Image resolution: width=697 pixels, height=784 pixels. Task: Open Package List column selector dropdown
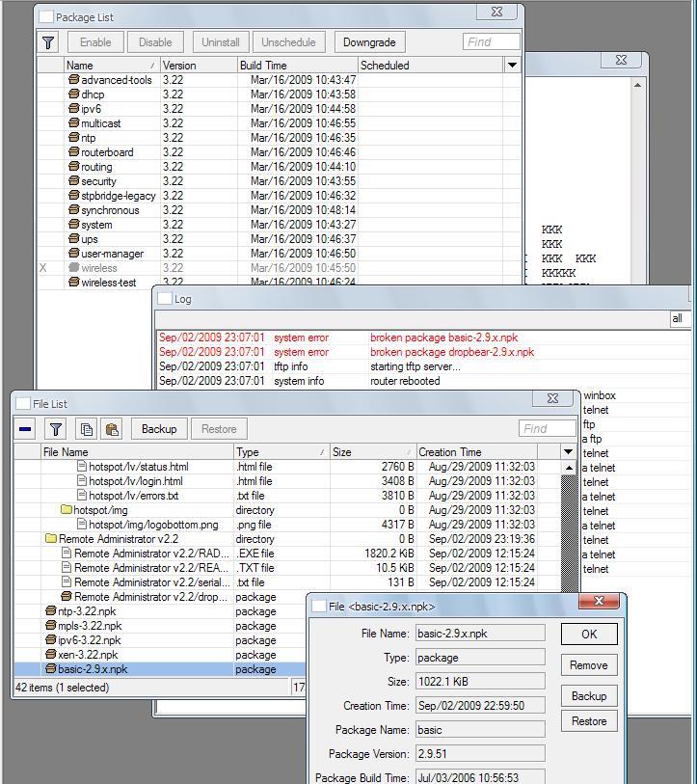(512, 66)
